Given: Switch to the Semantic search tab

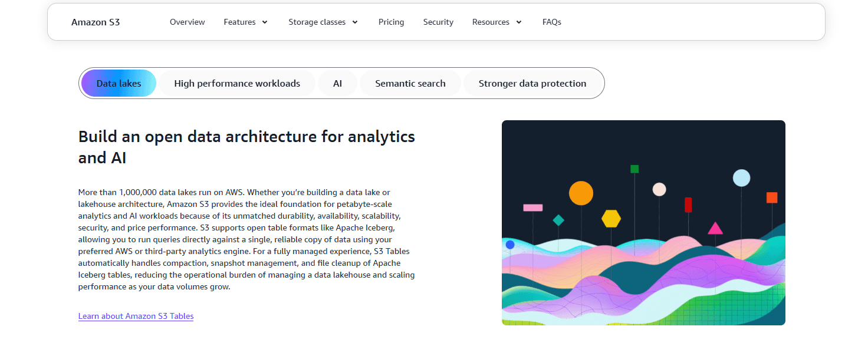Looking at the screenshot, I should [410, 83].
